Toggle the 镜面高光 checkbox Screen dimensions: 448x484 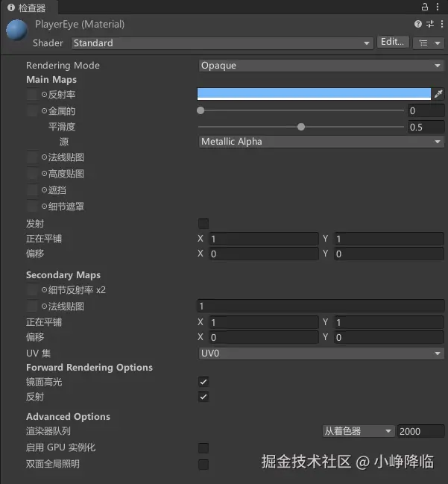(204, 382)
